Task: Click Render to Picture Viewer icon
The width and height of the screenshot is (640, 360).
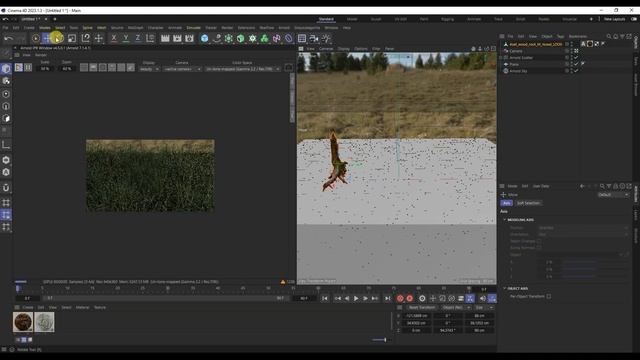Action: (177, 38)
